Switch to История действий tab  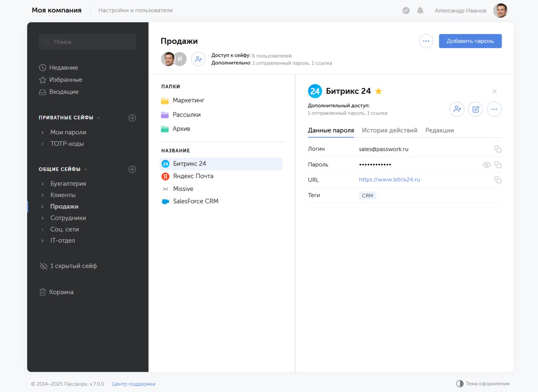point(390,130)
